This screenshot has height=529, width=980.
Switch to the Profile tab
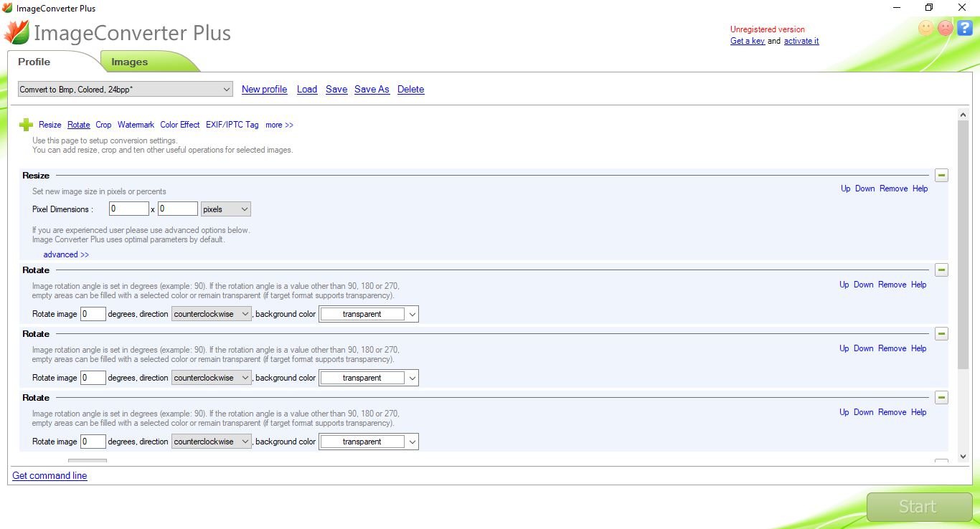pos(34,62)
